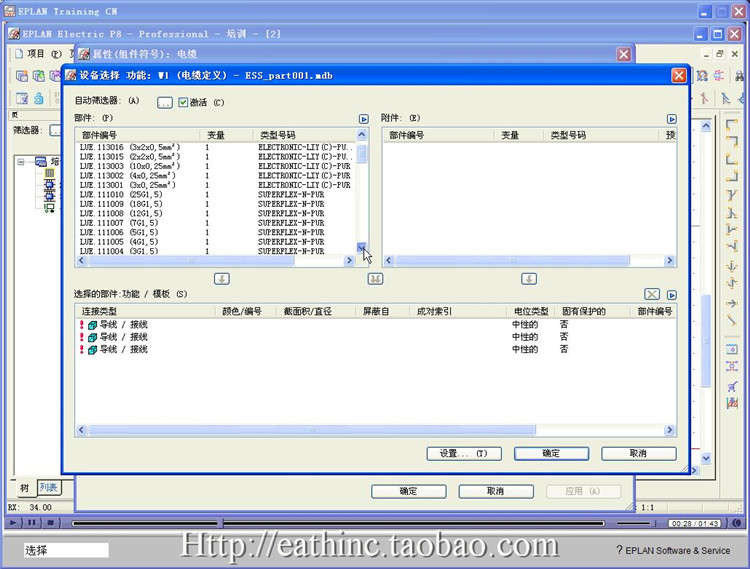Click the 截面积/直径 column header
The width and height of the screenshot is (750, 569).
click(317, 311)
